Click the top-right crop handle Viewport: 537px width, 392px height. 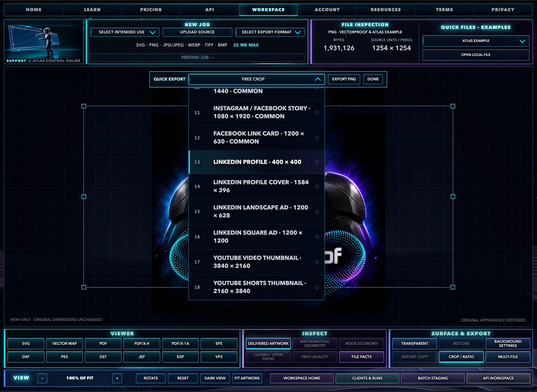[x=453, y=106]
